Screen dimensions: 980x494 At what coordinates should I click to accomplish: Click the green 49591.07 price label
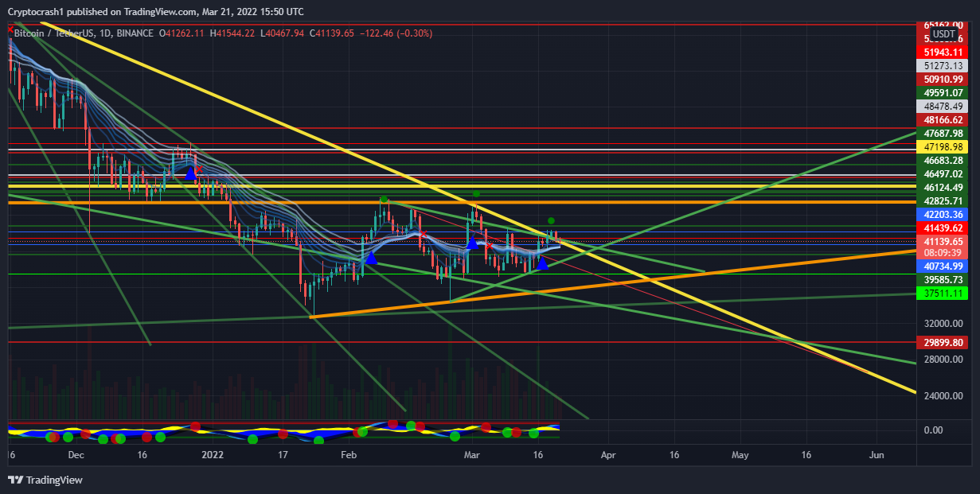tap(943, 92)
